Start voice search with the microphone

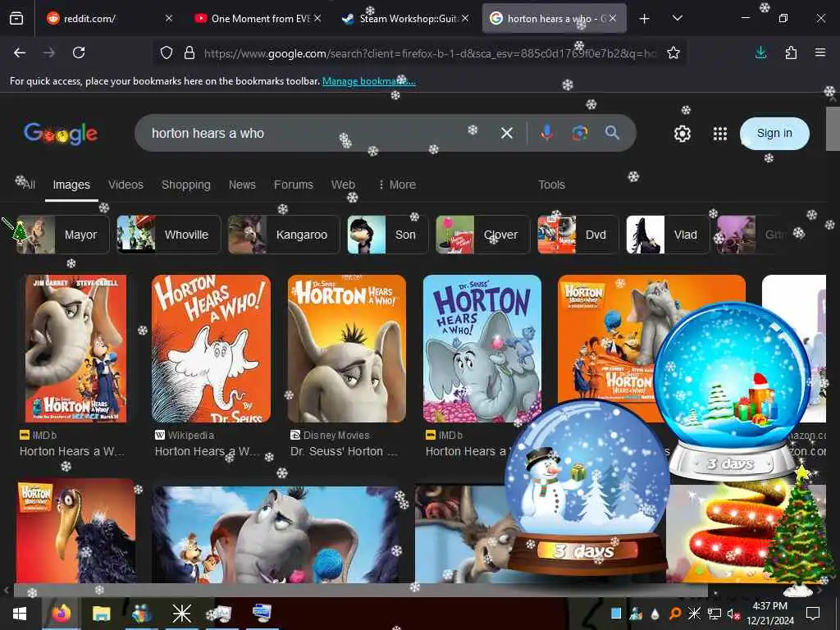tap(546, 133)
